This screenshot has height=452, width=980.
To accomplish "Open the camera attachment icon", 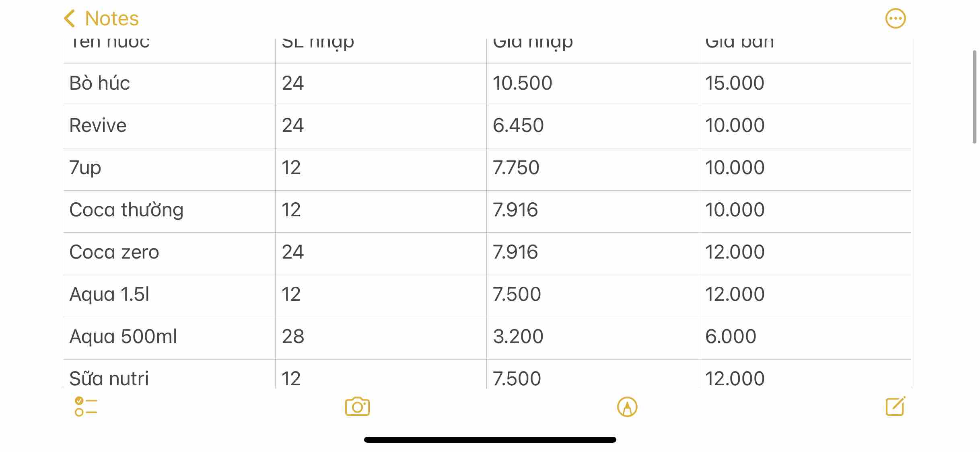I will (x=357, y=407).
